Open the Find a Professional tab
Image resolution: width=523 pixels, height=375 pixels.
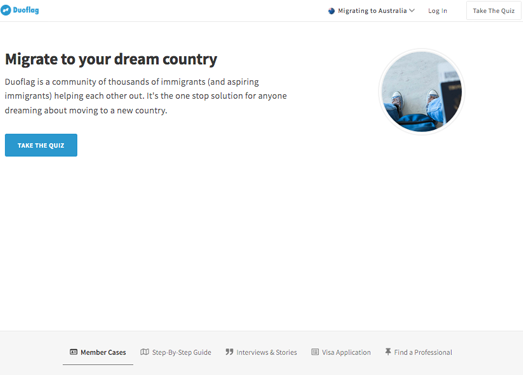click(x=419, y=352)
